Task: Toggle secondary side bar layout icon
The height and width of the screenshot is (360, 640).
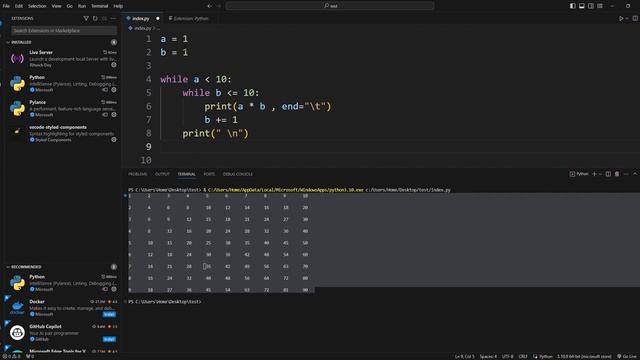Action: pos(591,6)
